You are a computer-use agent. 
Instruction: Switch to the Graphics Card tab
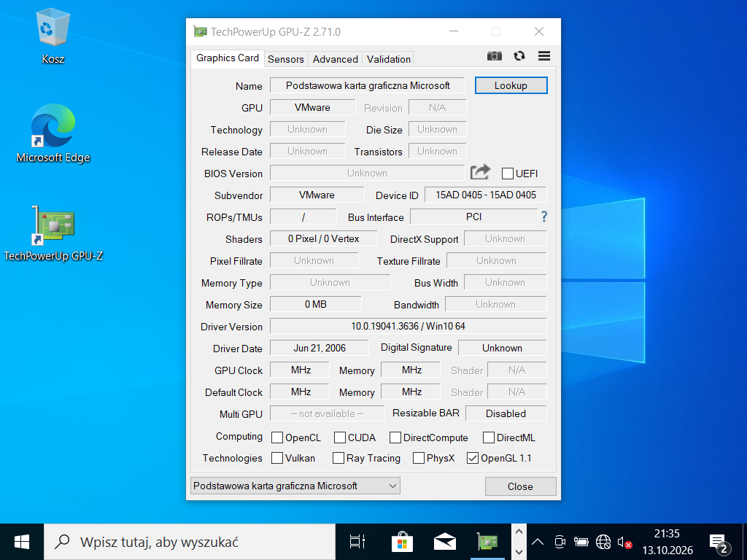228,58
